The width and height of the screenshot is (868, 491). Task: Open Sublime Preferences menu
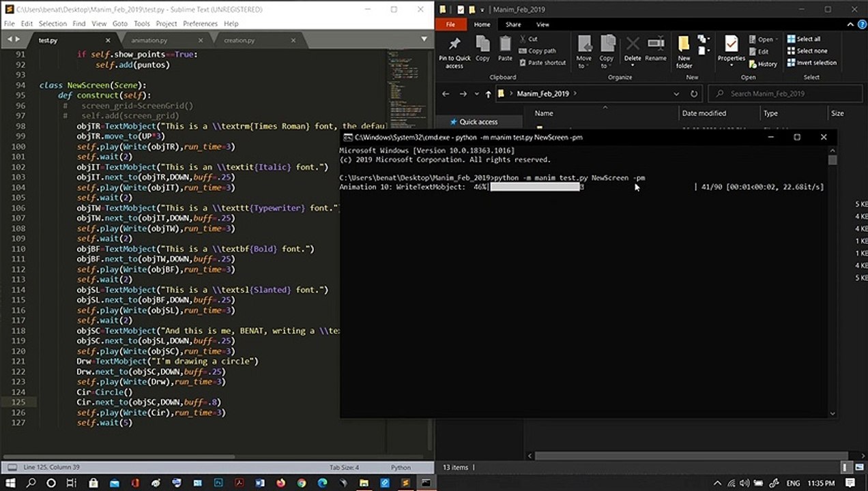coord(200,23)
